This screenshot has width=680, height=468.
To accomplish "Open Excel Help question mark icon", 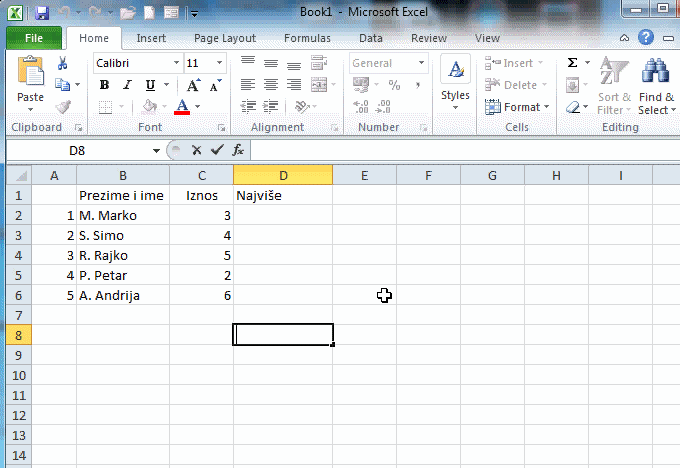I will click(x=646, y=38).
